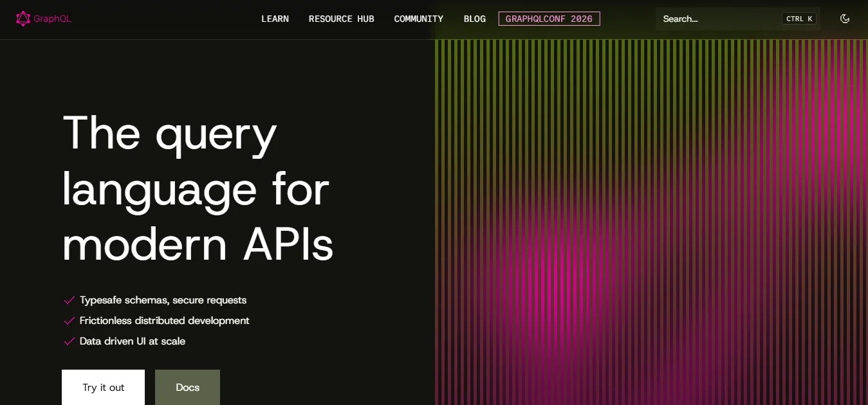Screen dimensions: 868x405
Task: Click the Typesafe schemas, secure requests text
Action: pos(163,300)
